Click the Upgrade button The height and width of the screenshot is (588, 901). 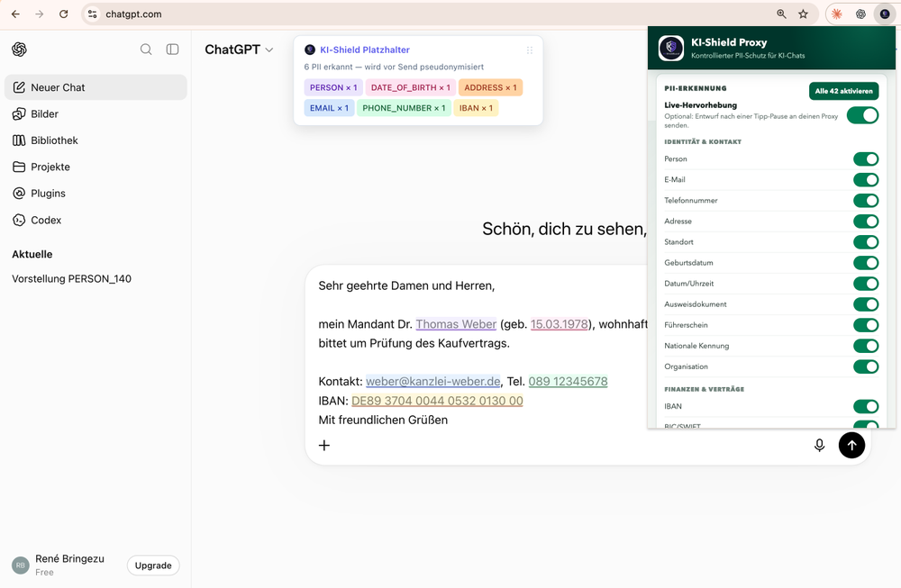tap(153, 565)
